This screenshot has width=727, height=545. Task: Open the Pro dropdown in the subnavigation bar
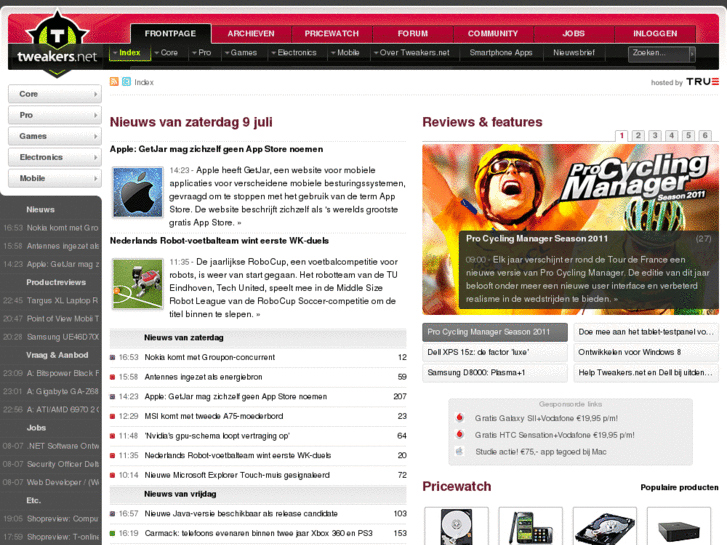tap(202, 52)
